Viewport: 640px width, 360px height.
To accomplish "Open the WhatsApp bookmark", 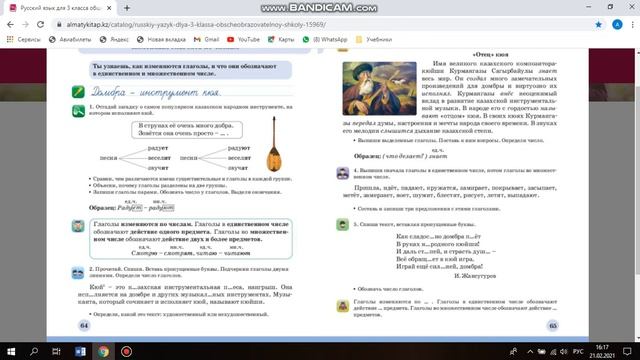I will click(325, 40).
